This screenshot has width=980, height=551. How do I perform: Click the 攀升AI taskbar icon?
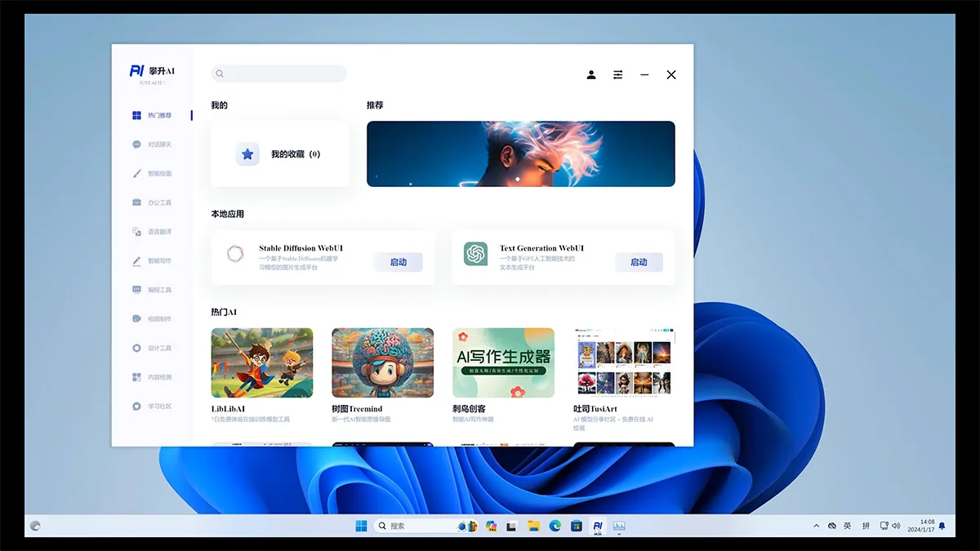click(598, 526)
